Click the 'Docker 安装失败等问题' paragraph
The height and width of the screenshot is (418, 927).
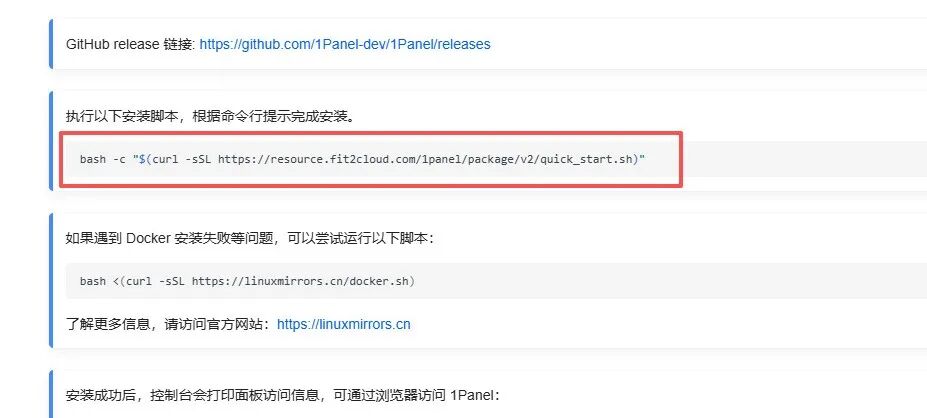pyautogui.click(x=250, y=239)
